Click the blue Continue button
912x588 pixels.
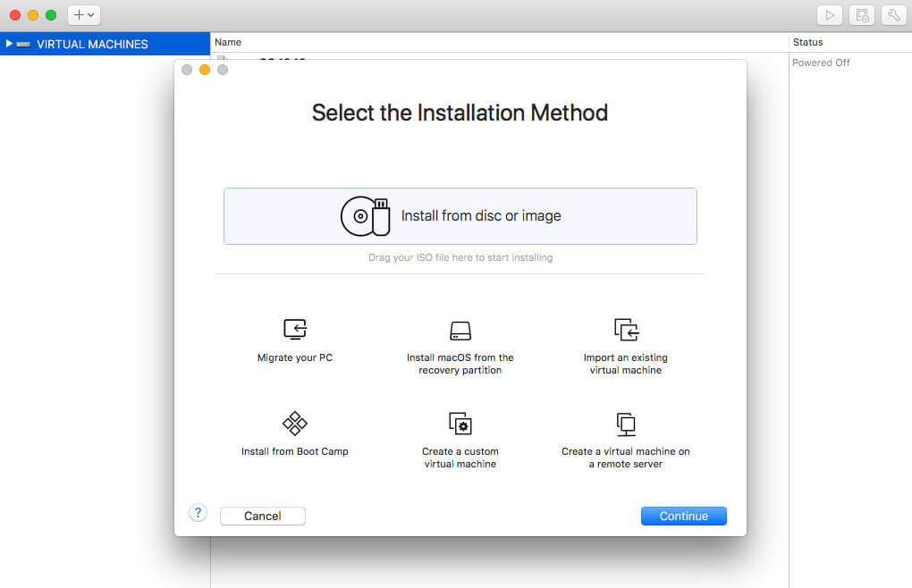[683, 516]
